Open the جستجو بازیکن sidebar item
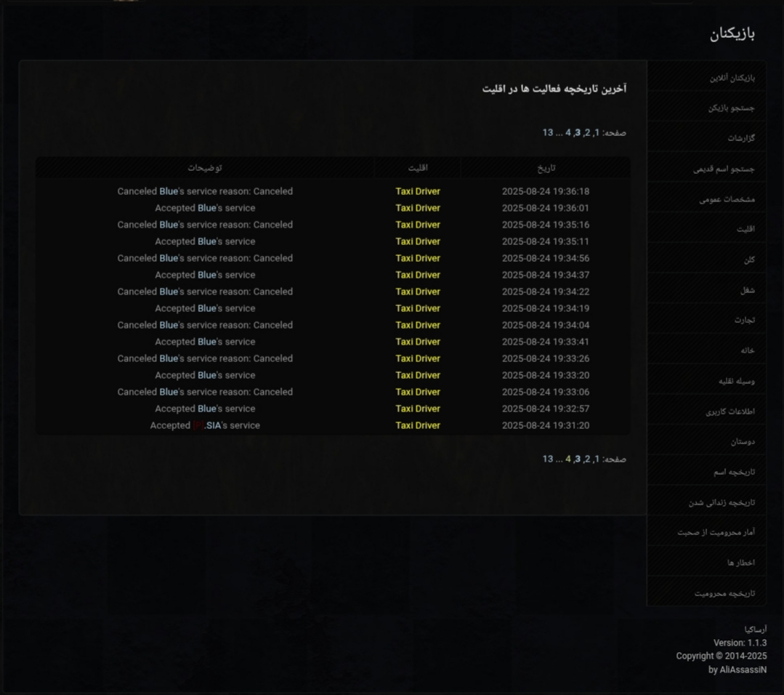 pos(706,108)
